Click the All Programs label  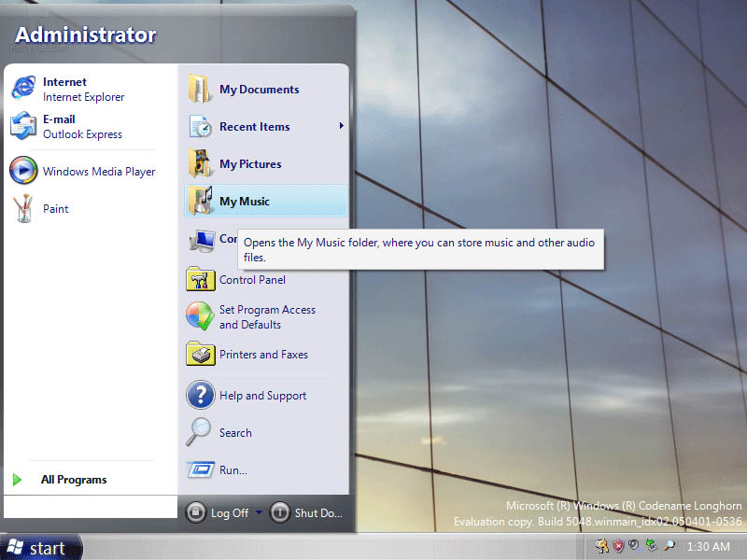[x=74, y=480]
